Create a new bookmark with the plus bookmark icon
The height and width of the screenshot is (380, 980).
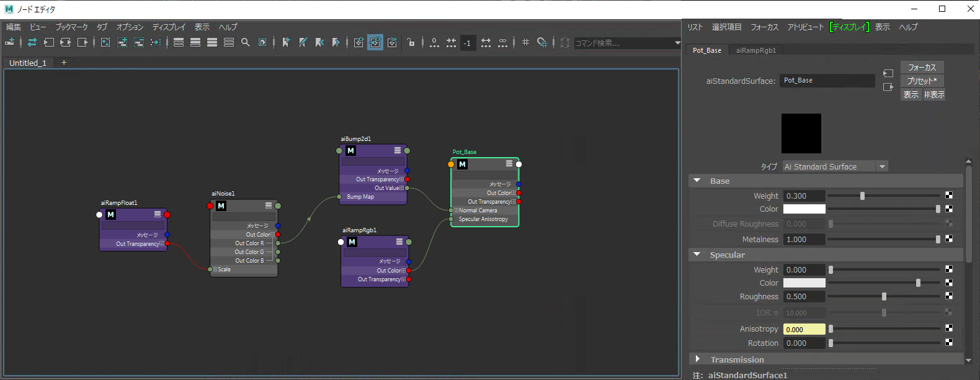286,42
